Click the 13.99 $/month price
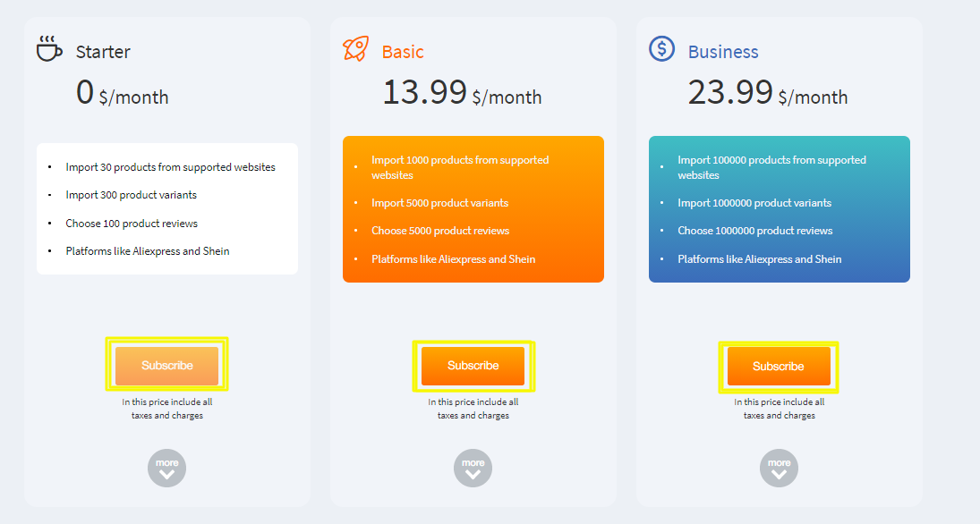Image resolution: width=980 pixels, height=524 pixels. pyautogui.click(x=462, y=93)
